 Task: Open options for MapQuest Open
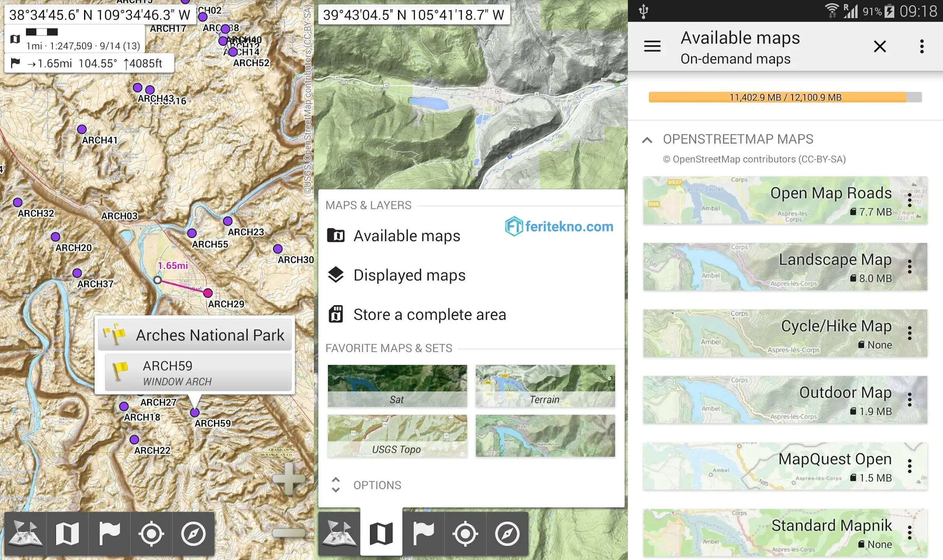coord(910,466)
